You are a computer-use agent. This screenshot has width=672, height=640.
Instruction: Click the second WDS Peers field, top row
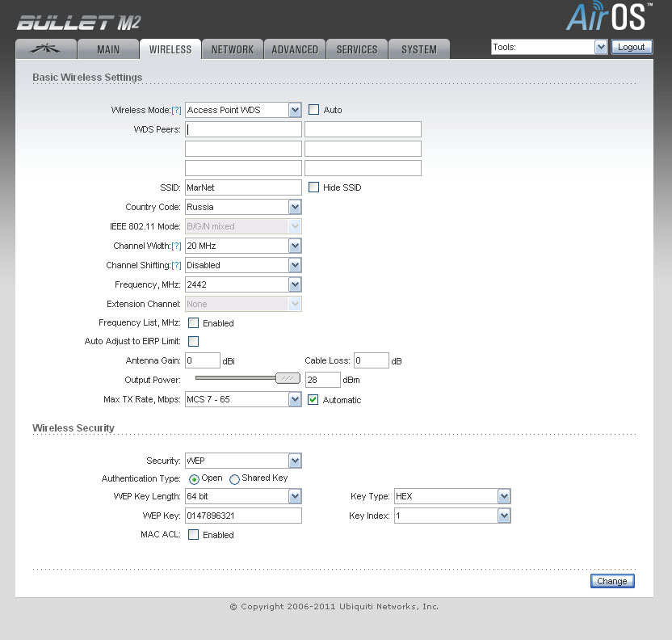pyautogui.click(x=363, y=129)
